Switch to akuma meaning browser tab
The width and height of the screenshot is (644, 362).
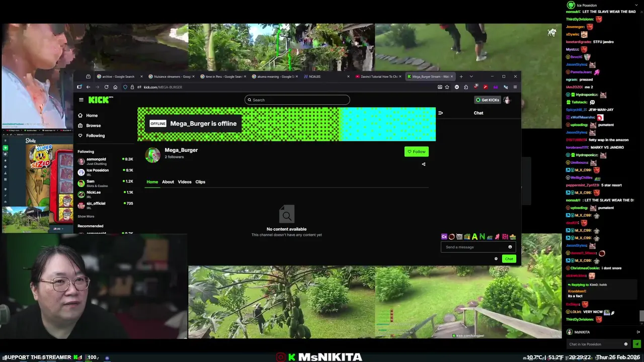[274, 76]
